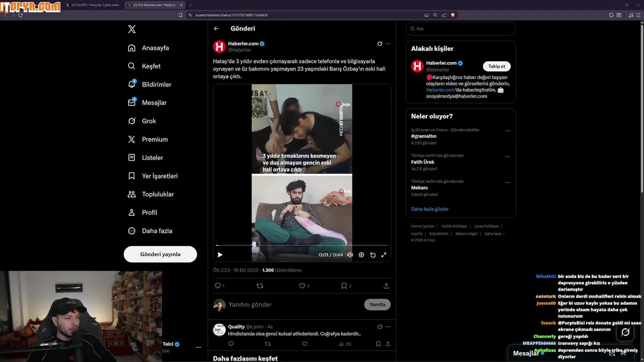Like the Haberler.com post
This screenshot has width=644, height=362.
click(x=304, y=286)
